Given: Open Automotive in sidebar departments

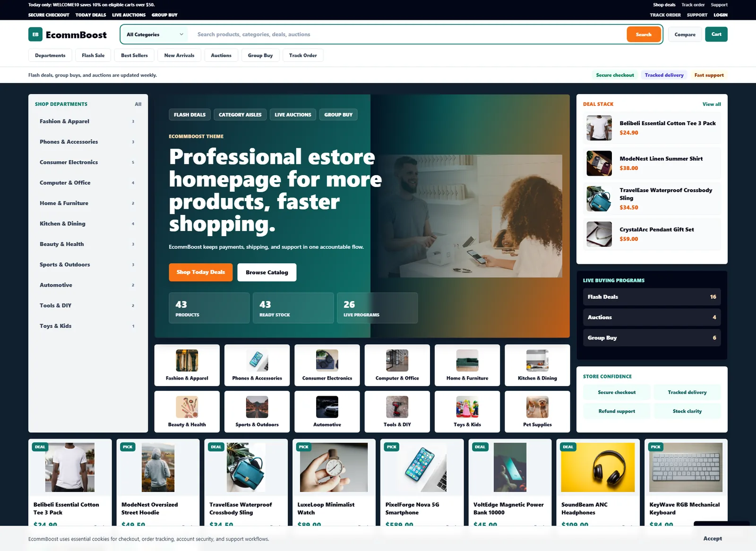Looking at the screenshot, I should pos(87,285).
